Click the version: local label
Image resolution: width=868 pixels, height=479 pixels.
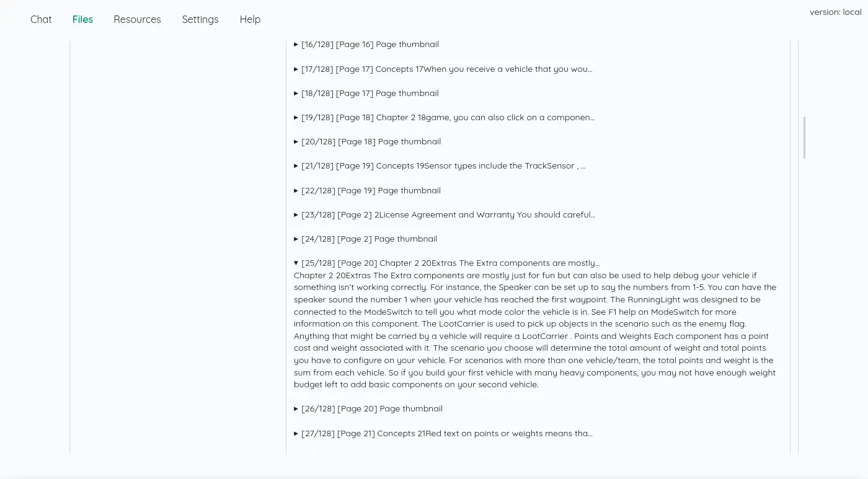[835, 12]
